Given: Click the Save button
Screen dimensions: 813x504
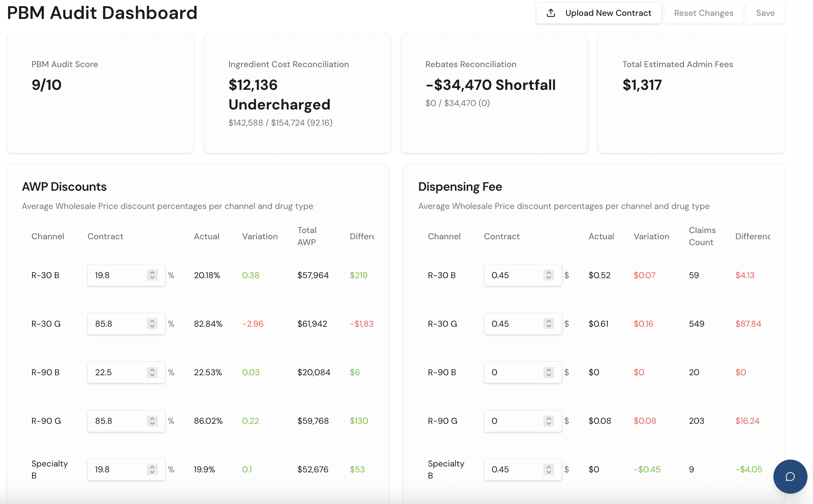Looking at the screenshot, I should coord(765,13).
